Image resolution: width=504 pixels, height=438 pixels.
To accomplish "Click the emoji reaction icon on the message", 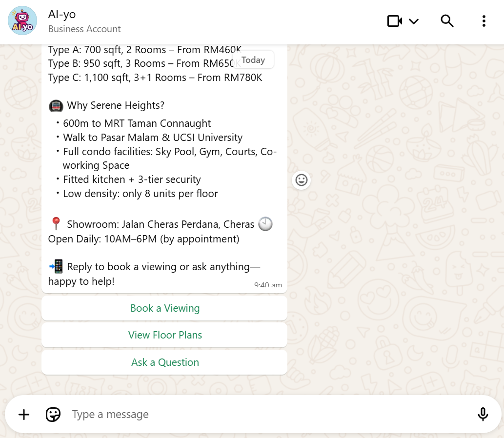I will point(301,180).
